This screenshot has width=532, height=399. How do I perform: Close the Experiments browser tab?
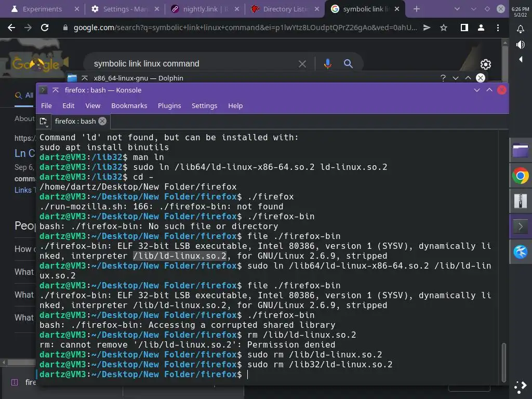77,9
